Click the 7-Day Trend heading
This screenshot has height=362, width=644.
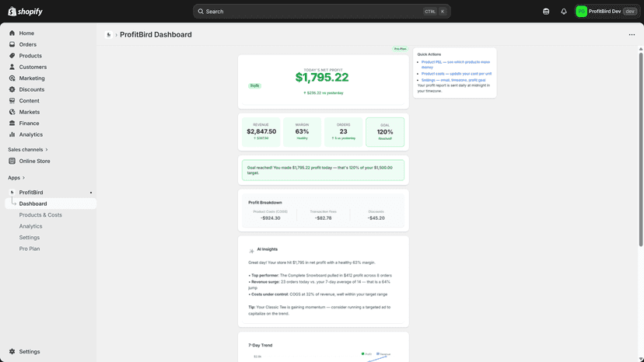(x=261, y=345)
